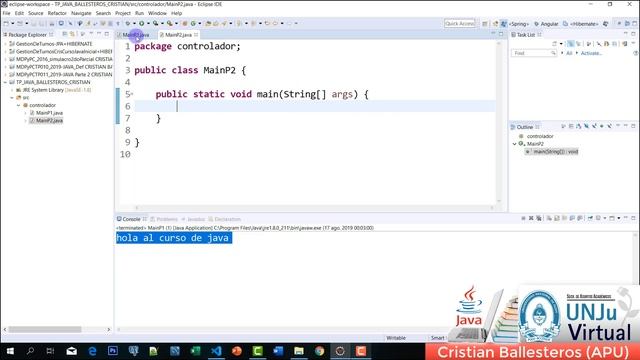640x360 pixels.
Task: Select MainP2.java in Package Explorer
Action: tap(49, 120)
